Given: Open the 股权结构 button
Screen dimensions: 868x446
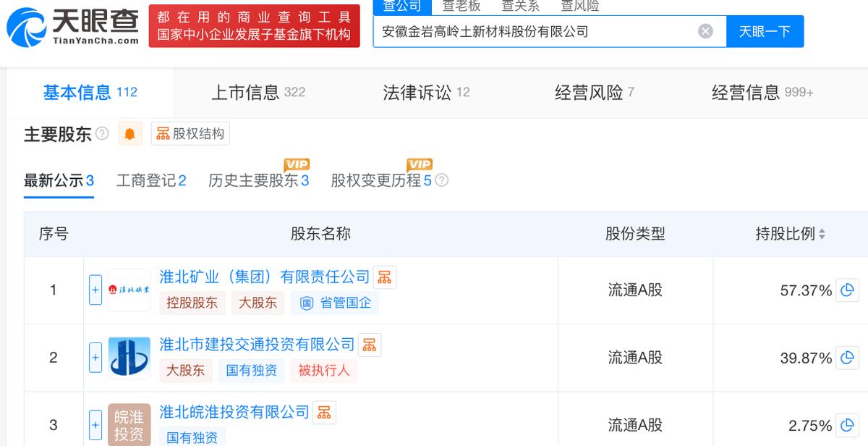Looking at the screenshot, I should click(x=190, y=134).
